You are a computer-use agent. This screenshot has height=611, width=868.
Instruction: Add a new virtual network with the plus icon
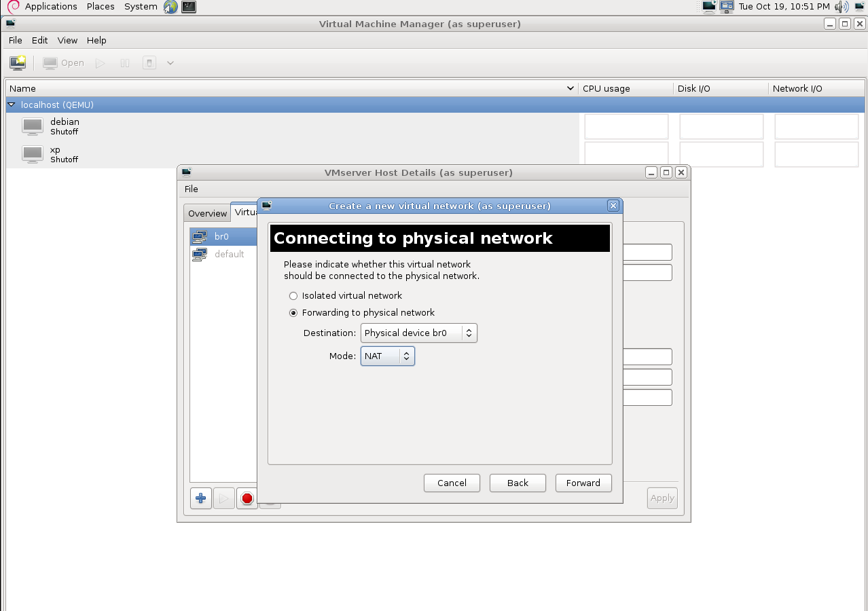pyautogui.click(x=201, y=498)
